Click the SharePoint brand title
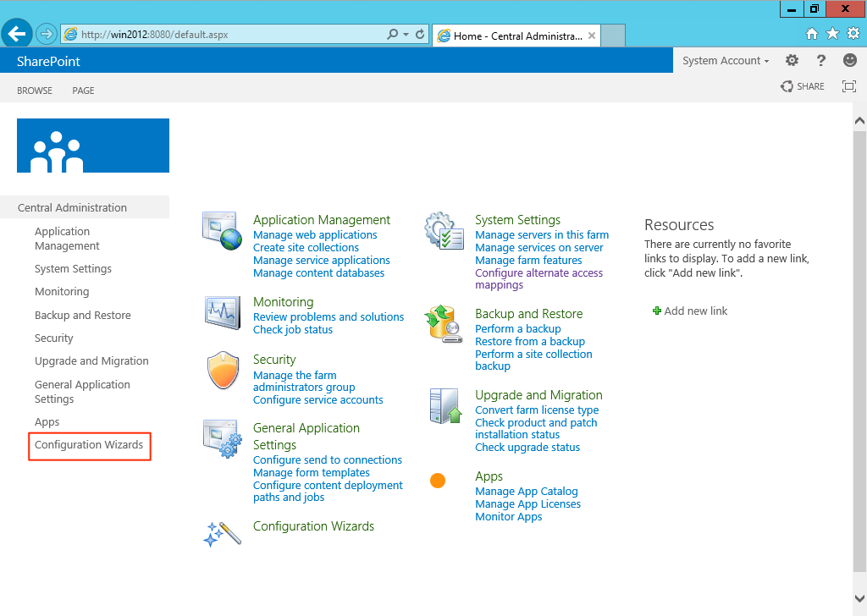This screenshot has width=867, height=616. (48, 61)
